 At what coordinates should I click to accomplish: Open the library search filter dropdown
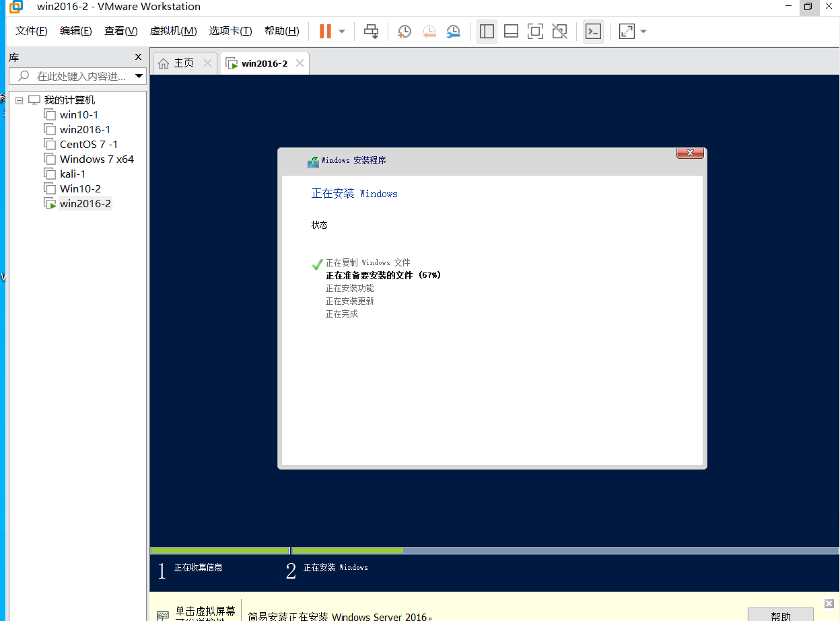tap(139, 76)
